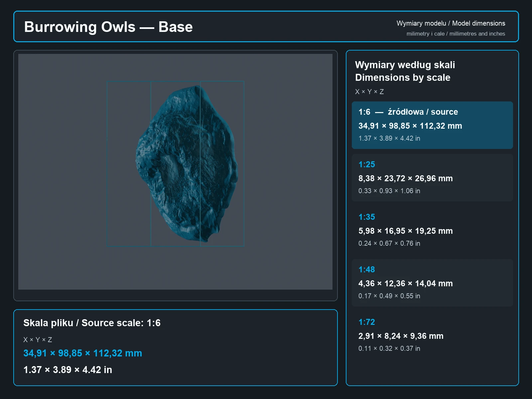Click the milimetry i cale subtitle text
The image size is (532, 399).
(x=456, y=34)
